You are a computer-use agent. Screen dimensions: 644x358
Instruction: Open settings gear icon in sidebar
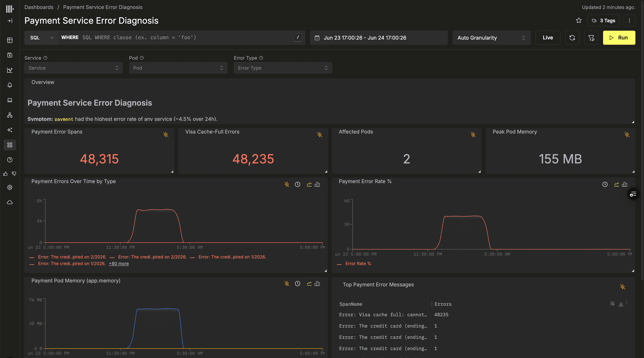pyautogui.click(x=10, y=187)
